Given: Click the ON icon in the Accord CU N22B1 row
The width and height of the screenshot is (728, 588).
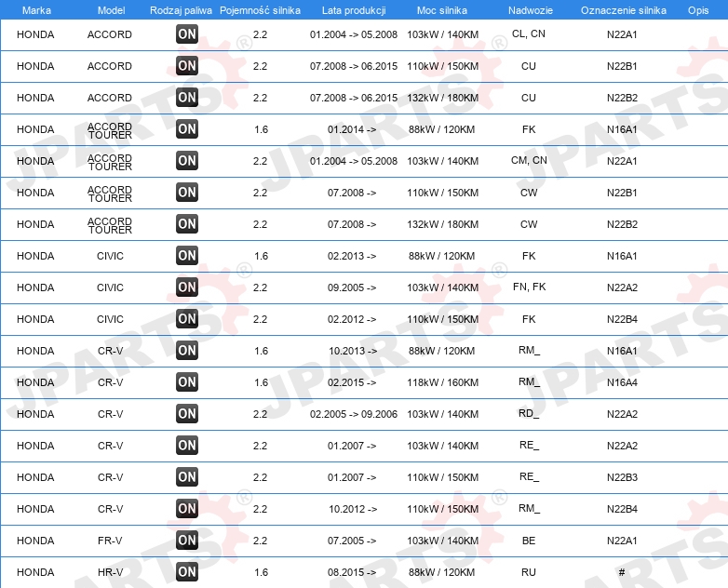Looking at the screenshot, I should click(x=187, y=65).
